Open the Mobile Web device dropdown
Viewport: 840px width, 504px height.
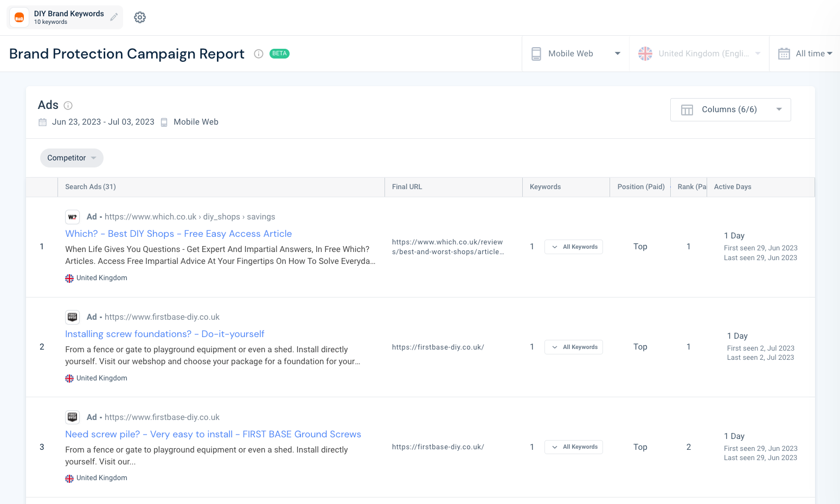[x=575, y=54]
